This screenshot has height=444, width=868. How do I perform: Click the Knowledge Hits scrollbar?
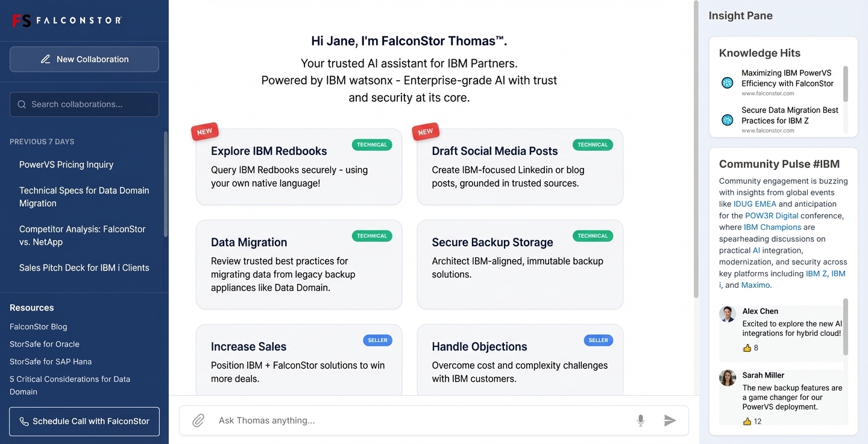(x=845, y=84)
